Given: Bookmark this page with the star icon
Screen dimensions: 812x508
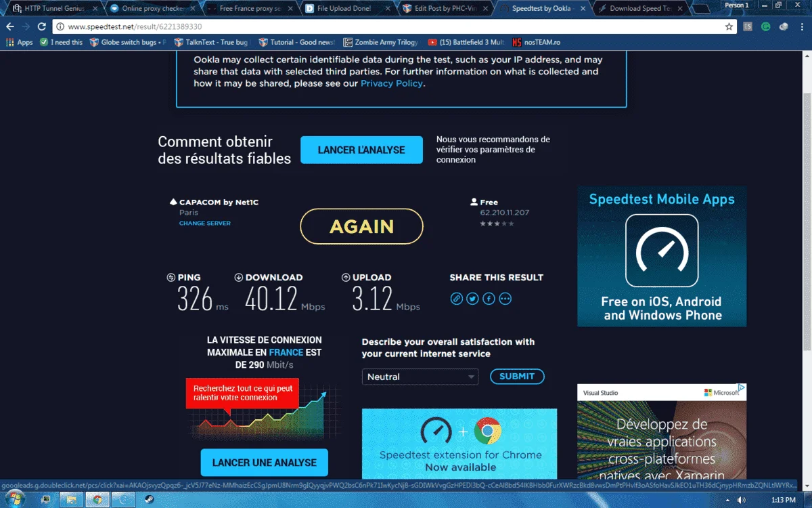Looking at the screenshot, I should (729, 26).
